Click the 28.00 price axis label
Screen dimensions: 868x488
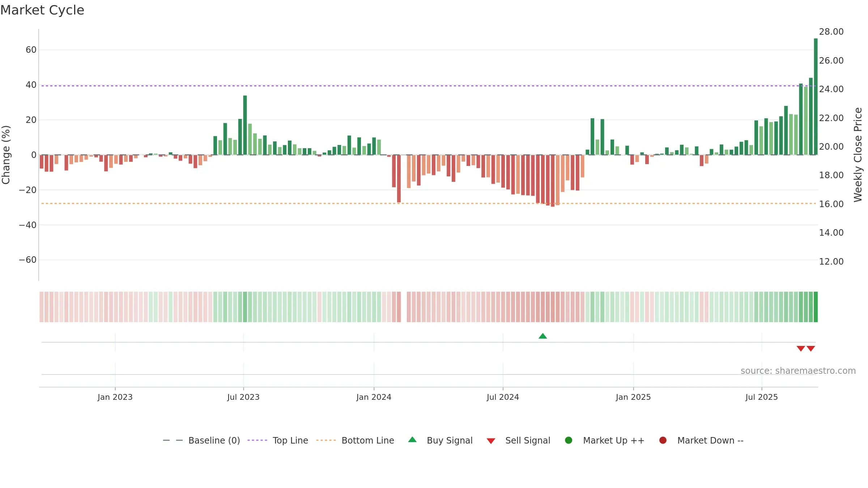pyautogui.click(x=831, y=32)
